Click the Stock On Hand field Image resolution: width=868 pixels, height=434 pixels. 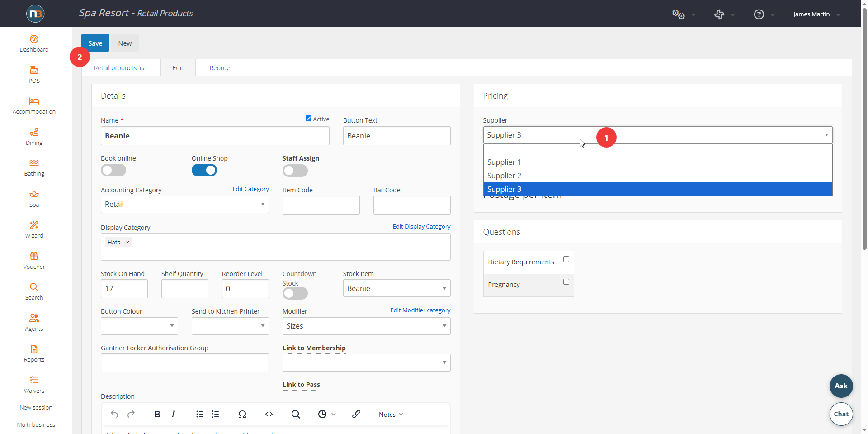(124, 289)
